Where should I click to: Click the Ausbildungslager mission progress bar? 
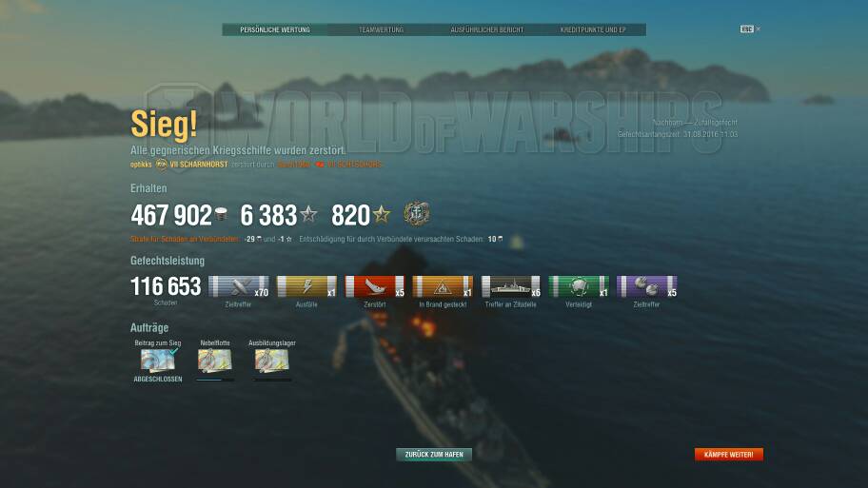click(x=272, y=381)
